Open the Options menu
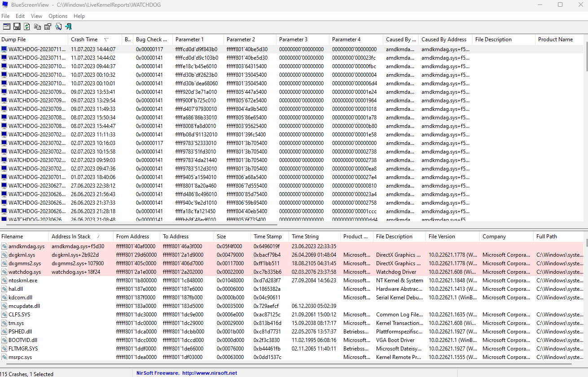The width and height of the screenshot is (588, 377). [58, 16]
